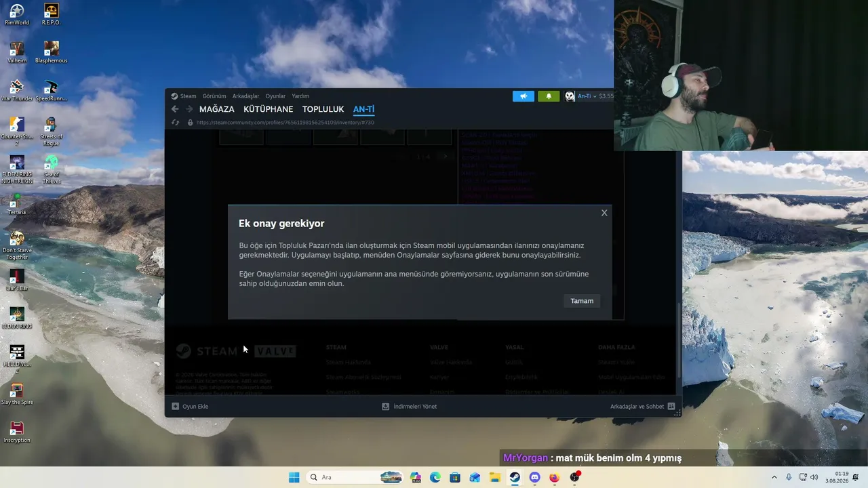Viewport: 868px width, 488px height.
Task: Select the War Thunder desktop shortcut
Action: (x=17, y=91)
